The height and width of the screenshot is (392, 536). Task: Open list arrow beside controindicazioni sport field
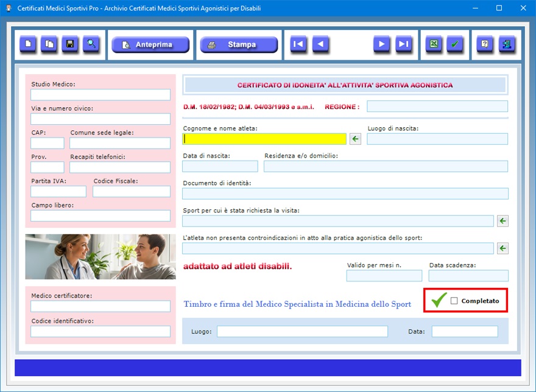[x=503, y=248]
